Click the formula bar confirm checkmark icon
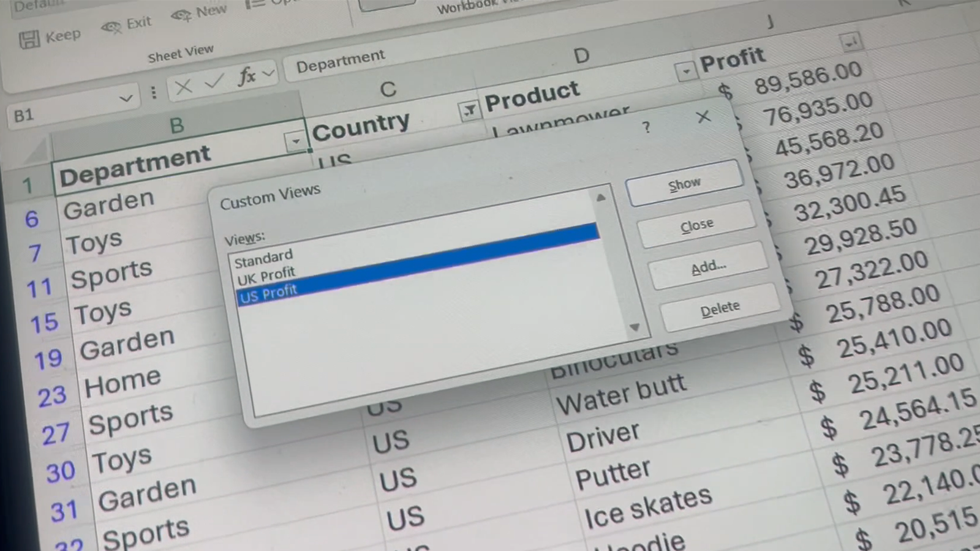 [214, 81]
